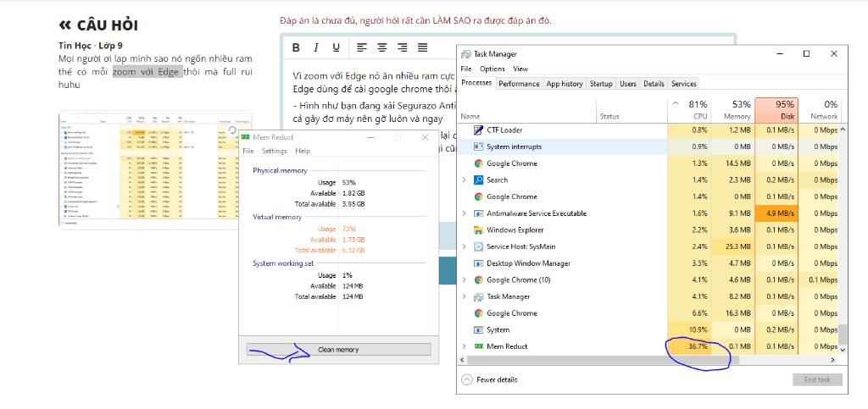Center-align text in editor toolbar

pyautogui.click(x=382, y=47)
